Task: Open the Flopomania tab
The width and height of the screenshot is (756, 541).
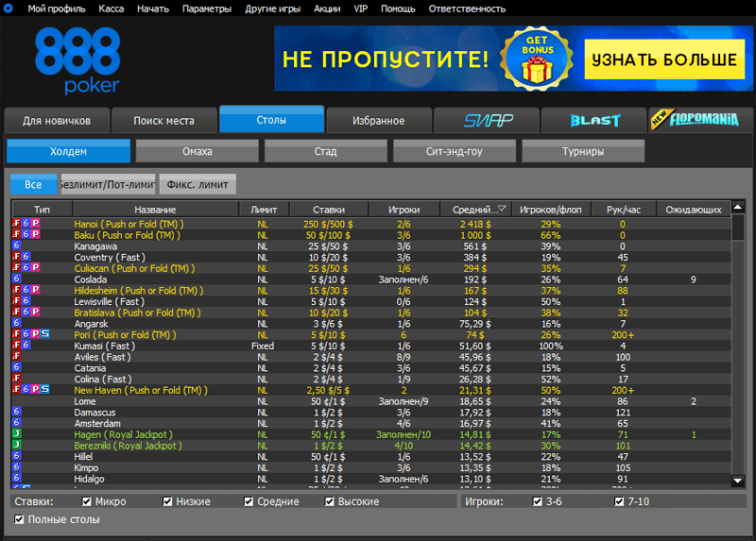Action: pyautogui.click(x=701, y=120)
